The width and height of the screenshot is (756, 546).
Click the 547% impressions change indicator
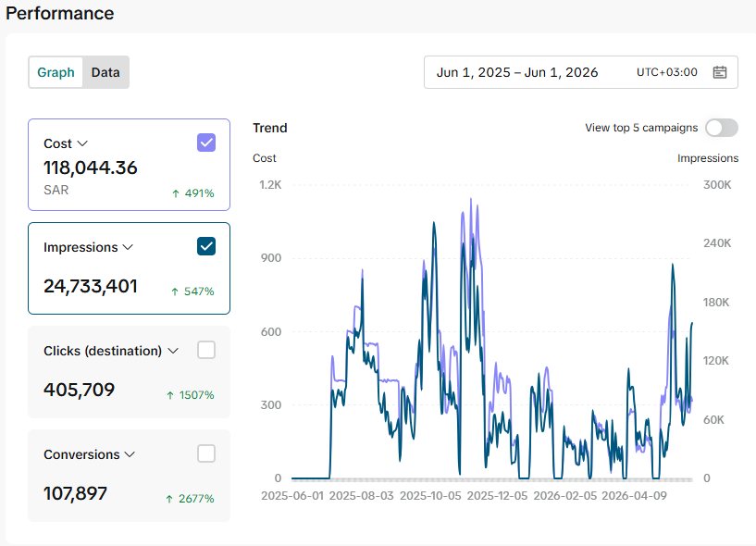[x=192, y=292]
